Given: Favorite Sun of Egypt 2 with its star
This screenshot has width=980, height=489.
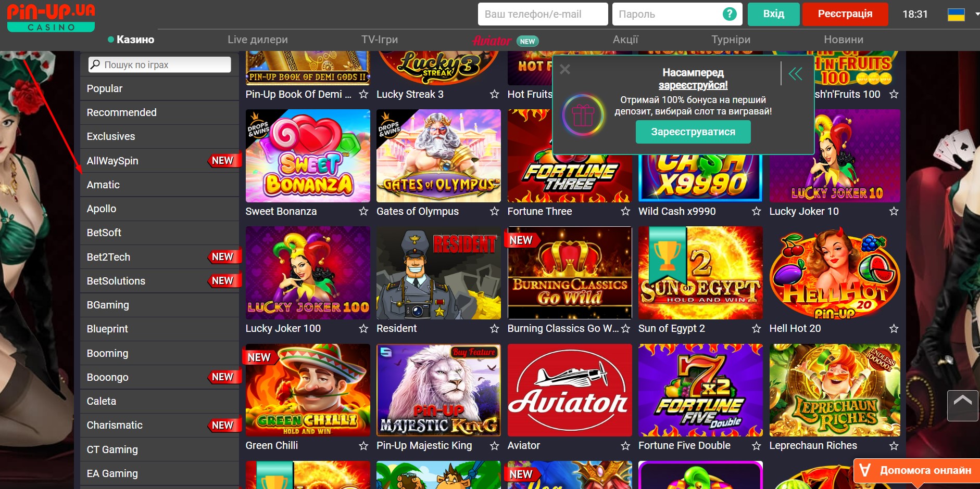Looking at the screenshot, I should pos(756,329).
